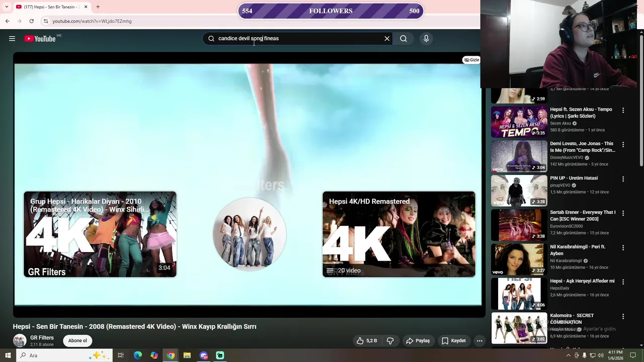Open the GR Filters channel name link

coord(42,338)
